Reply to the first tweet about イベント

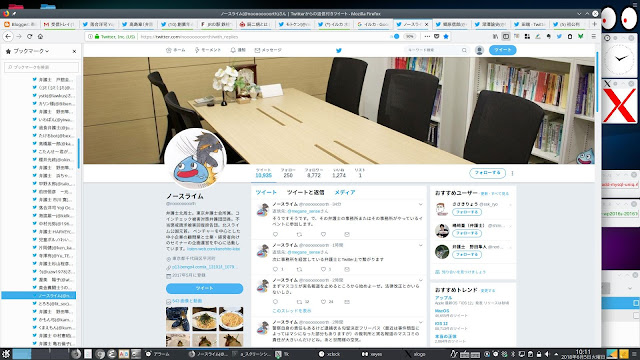(275, 234)
